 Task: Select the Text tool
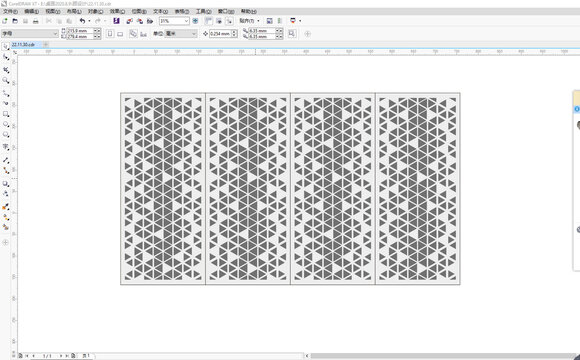pos(6,147)
